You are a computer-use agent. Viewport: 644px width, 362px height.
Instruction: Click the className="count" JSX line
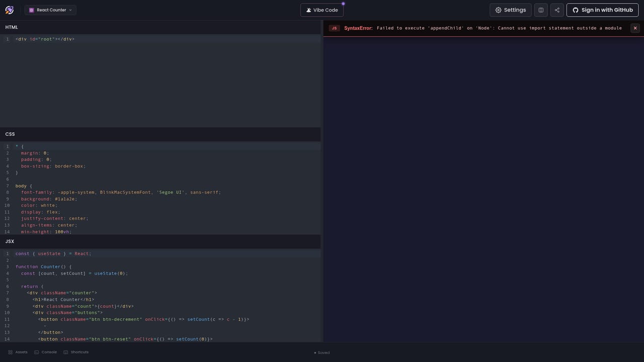pos(83,306)
